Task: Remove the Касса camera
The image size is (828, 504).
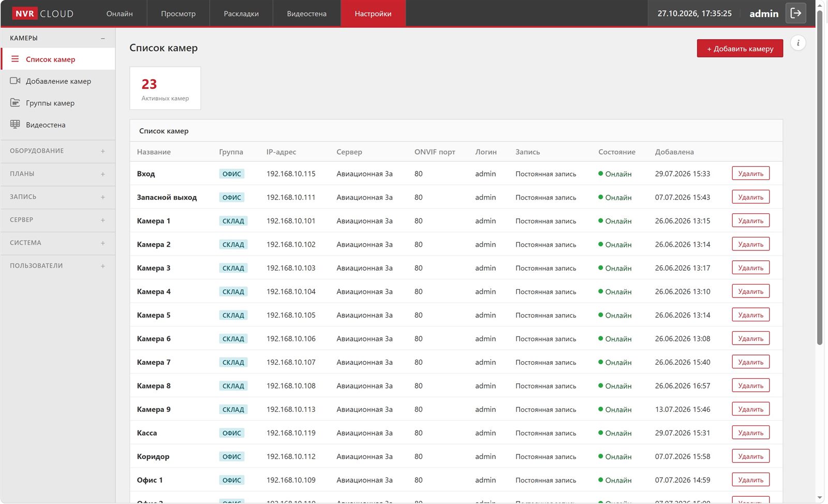Action: pos(750,433)
